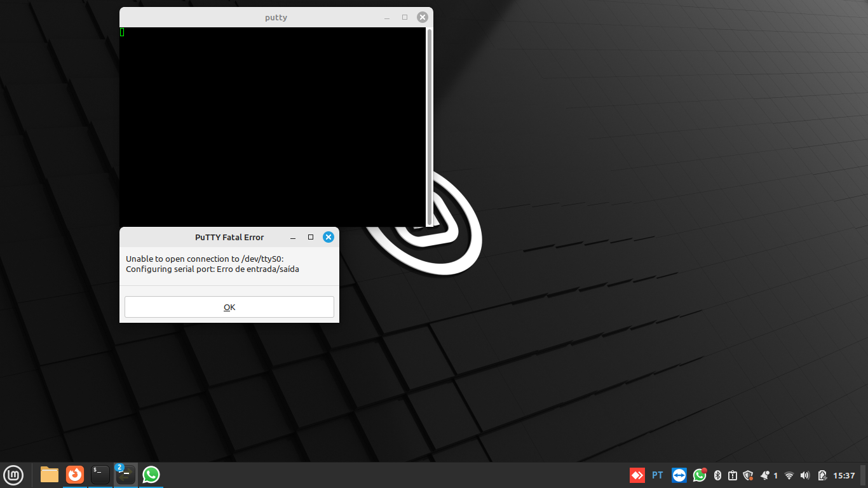The height and width of the screenshot is (488, 868).
Task: Minimize the PuTTY Fatal Error dialog
Action: tap(293, 237)
